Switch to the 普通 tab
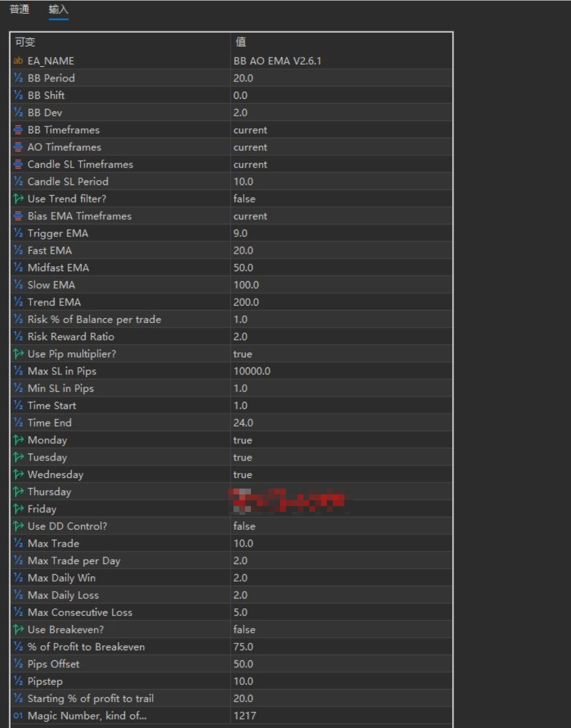This screenshot has height=728, width=571. pyautogui.click(x=19, y=9)
